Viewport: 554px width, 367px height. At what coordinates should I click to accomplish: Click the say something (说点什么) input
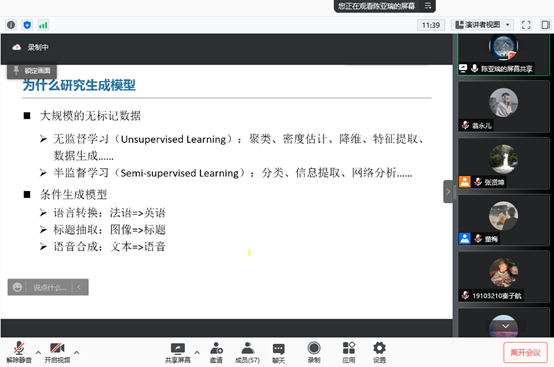point(49,287)
